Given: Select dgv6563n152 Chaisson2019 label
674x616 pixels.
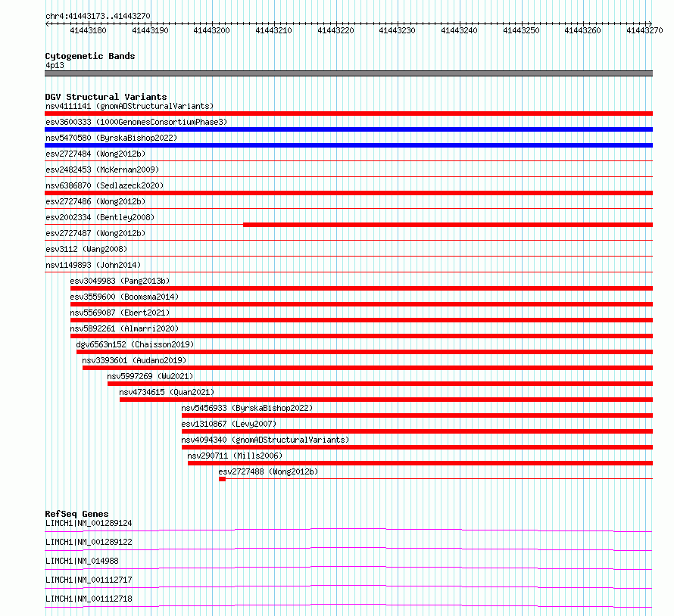Looking at the screenshot, I should tap(135, 344).
